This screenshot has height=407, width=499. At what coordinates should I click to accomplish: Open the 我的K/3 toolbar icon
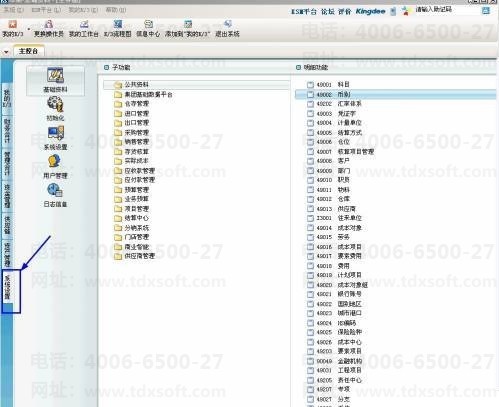point(13,28)
